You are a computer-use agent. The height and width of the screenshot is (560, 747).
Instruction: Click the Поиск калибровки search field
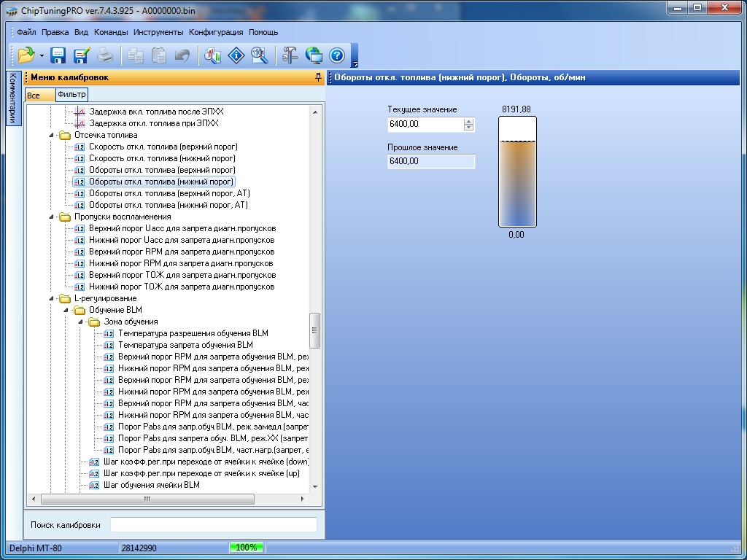(213, 525)
